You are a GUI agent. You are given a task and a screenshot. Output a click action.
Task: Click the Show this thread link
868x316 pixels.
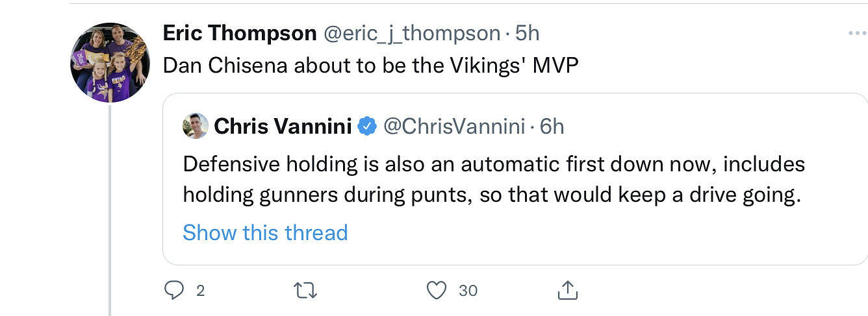point(265,232)
